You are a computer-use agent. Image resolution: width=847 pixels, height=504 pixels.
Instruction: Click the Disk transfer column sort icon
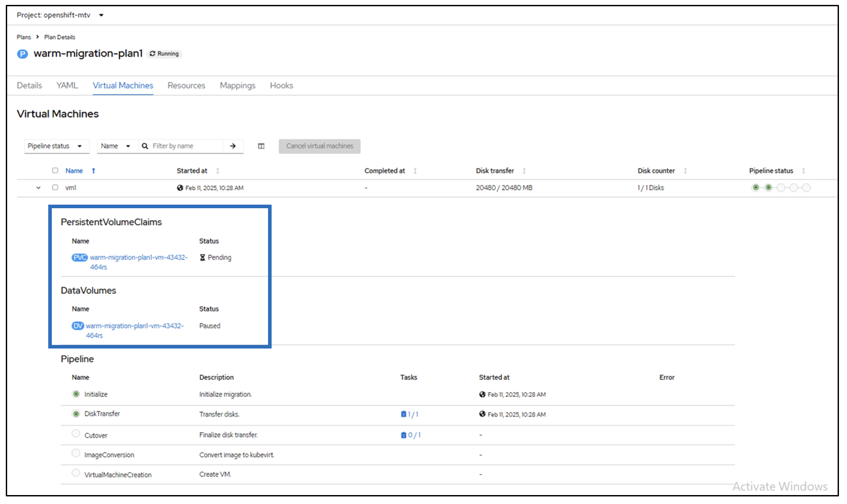click(x=524, y=171)
